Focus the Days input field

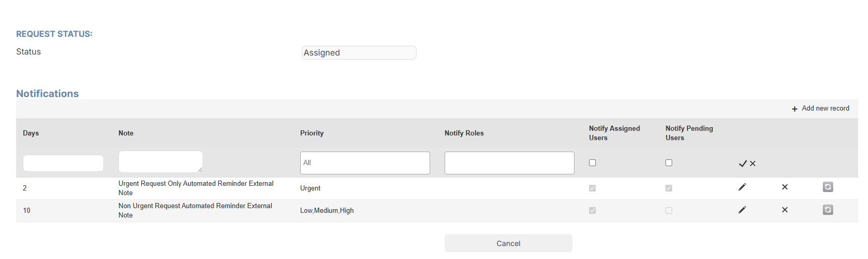click(63, 163)
